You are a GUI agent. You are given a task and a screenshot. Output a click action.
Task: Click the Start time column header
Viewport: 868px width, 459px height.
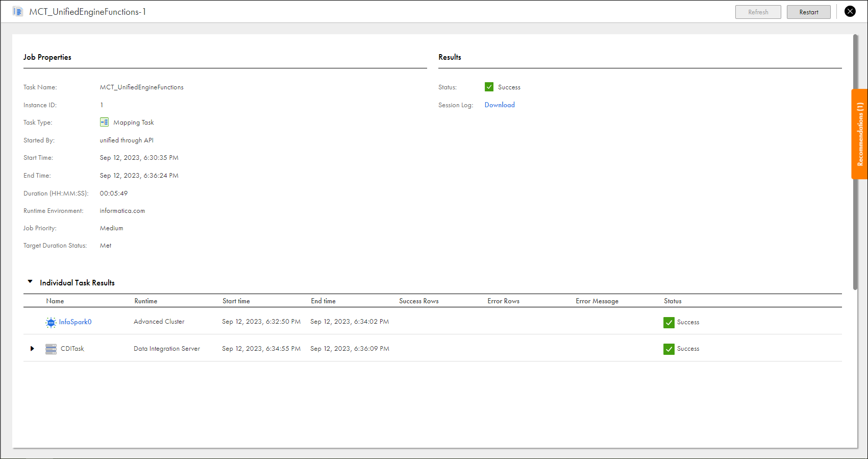(x=236, y=301)
